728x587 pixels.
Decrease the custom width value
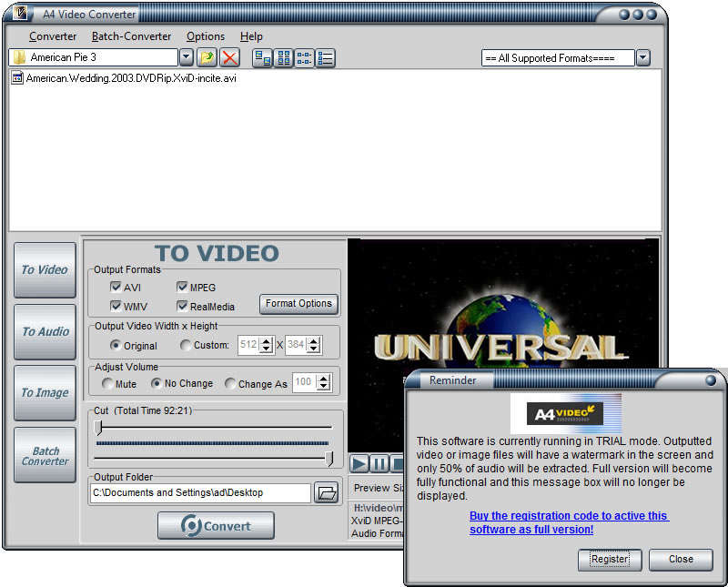point(266,349)
